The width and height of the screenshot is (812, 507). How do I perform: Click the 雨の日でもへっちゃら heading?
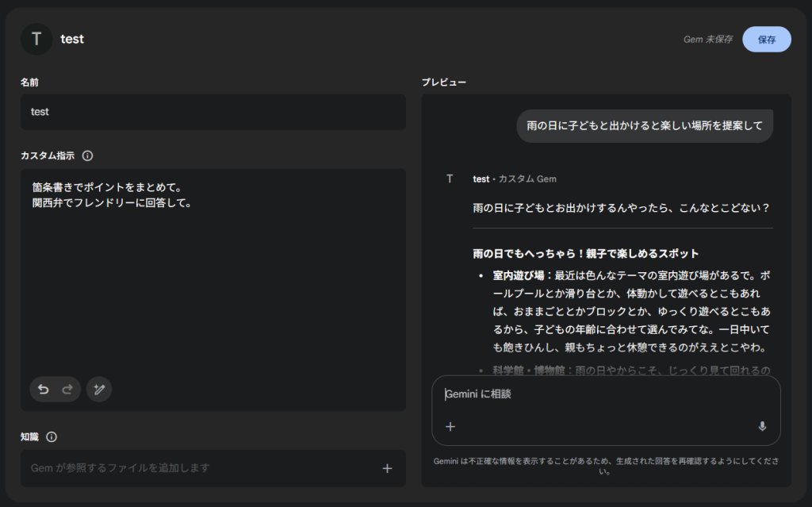pos(586,254)
